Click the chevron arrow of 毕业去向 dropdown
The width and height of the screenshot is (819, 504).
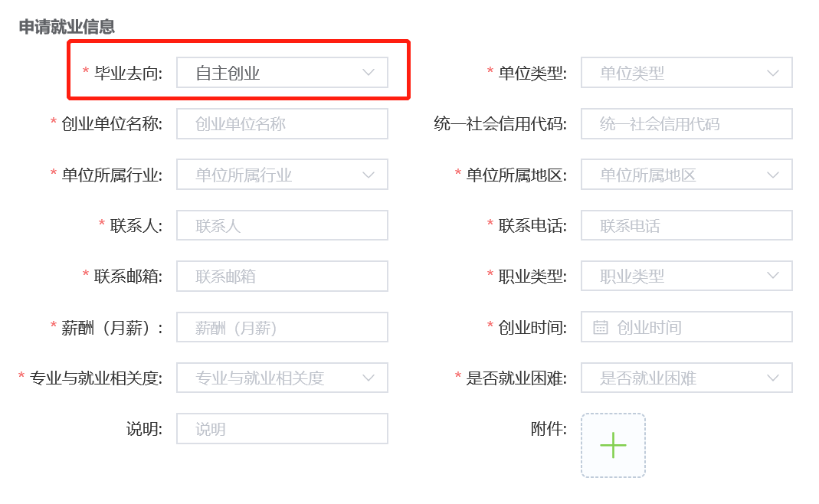point(369,72)
